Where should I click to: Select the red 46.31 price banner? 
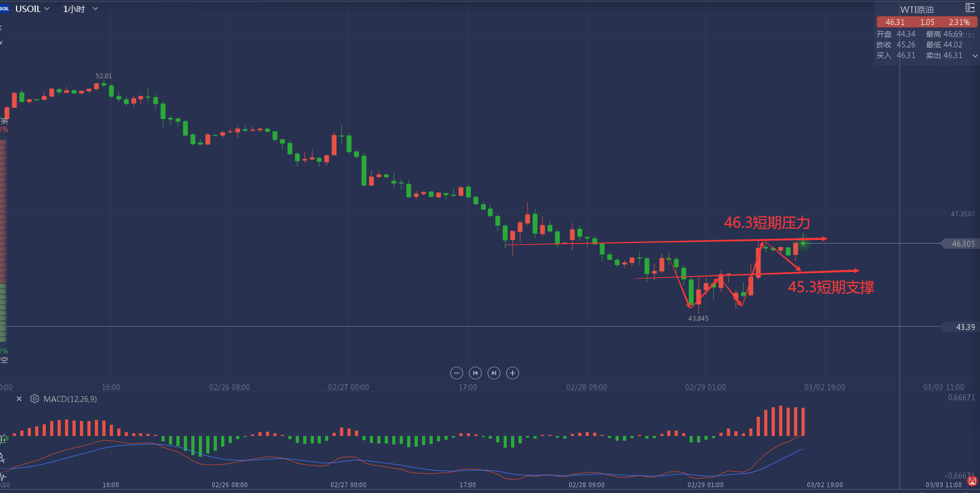[927, 22]
